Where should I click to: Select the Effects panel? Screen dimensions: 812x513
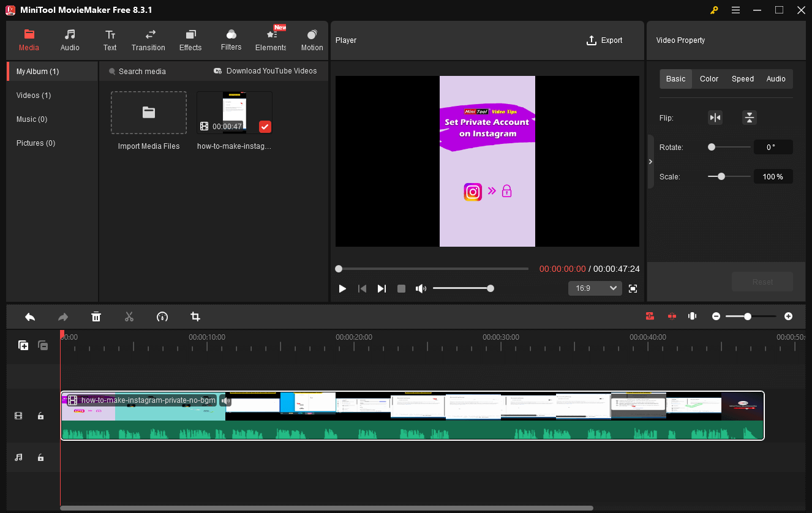click(x=190, y=40)
